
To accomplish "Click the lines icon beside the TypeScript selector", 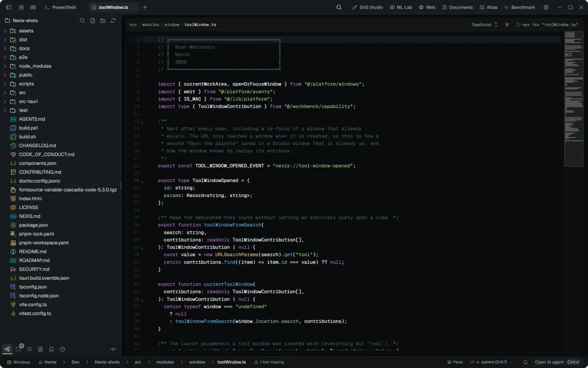I will coord(507,25).
